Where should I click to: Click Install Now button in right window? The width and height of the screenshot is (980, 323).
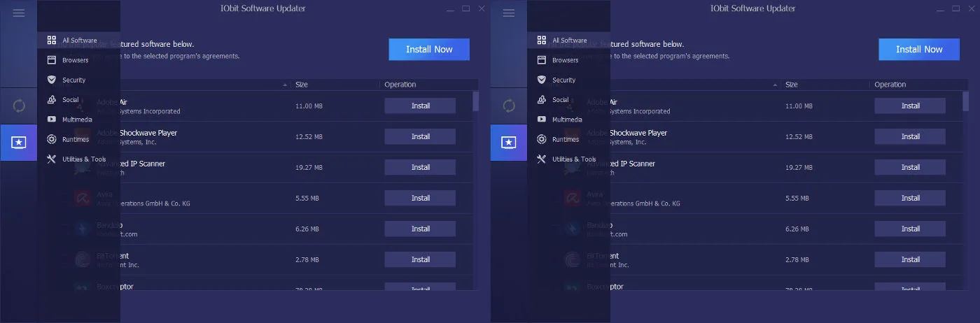(x=919, y=50)
